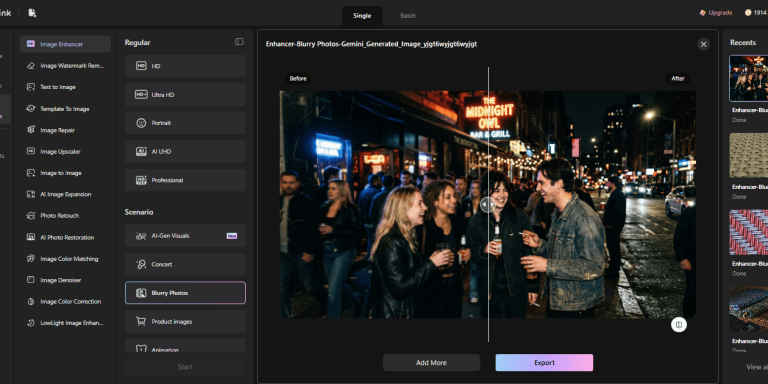Viewport: 768px width, 384px height.
Task: Choose the Ultra HD mode
Action: point(185,95)
